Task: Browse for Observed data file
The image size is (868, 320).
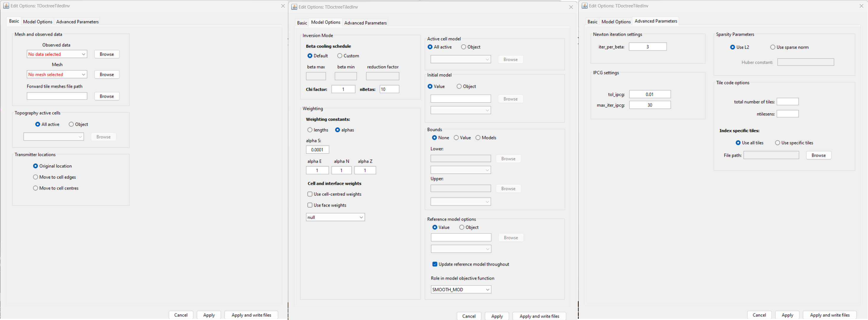Action: tap(107, 54)
